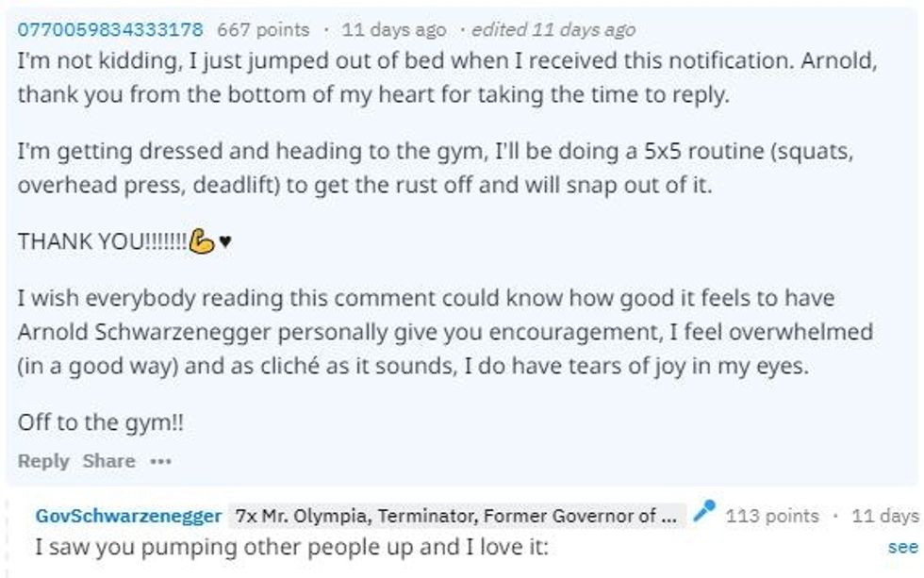Click 'I saw you pumping other people up' text
The image size is (924, 578).
[x=290, y=547]
